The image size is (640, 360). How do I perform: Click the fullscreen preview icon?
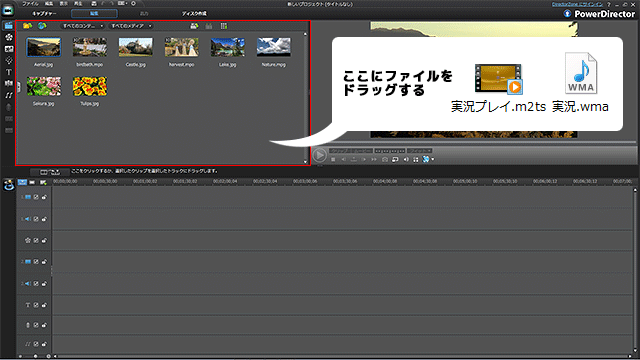pos(416,160)
